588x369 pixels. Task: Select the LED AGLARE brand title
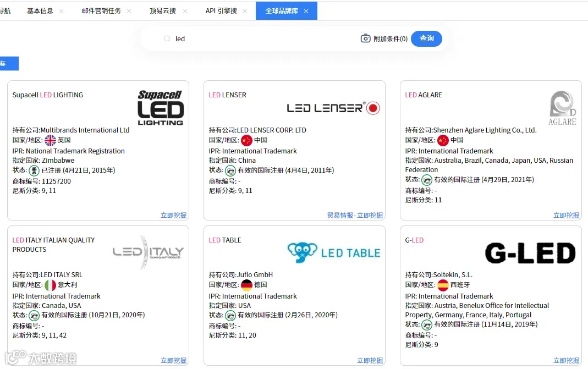point(424,95)
